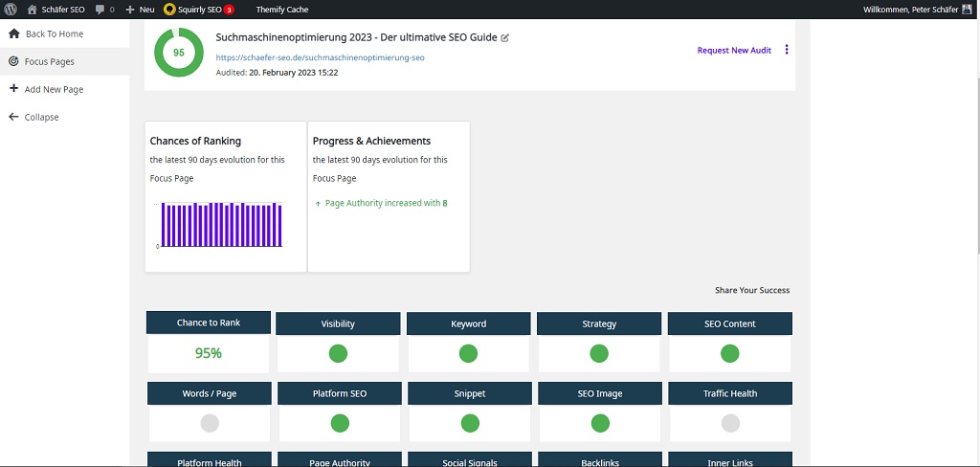Click the green SEO Content status dot
The image size is (980, 467).
[x=730, y=354]
